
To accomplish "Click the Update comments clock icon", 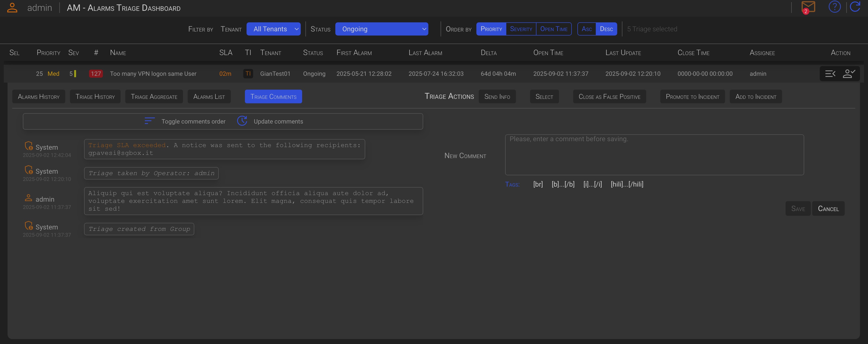I will point(242,121).
